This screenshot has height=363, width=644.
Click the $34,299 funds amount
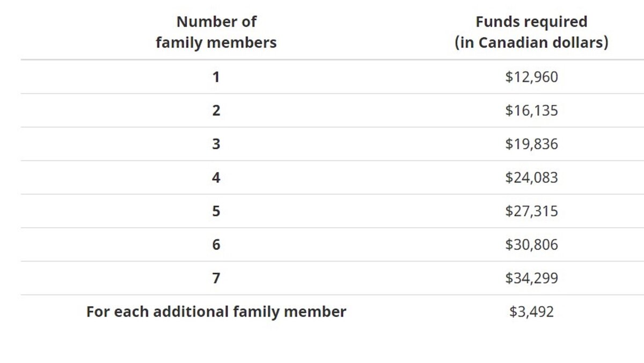[531, 278]
